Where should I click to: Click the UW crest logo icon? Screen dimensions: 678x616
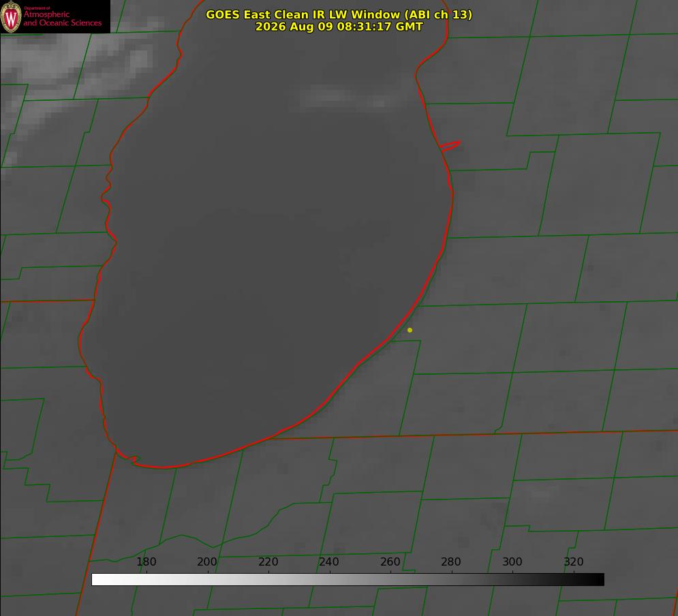(x=11, y=16)
